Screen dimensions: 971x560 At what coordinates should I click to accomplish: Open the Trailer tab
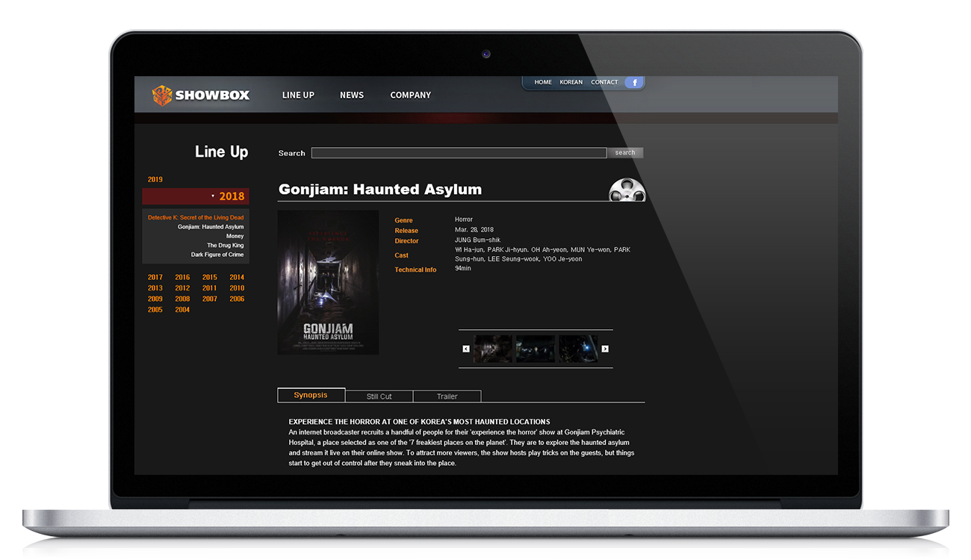pos(447,396)
